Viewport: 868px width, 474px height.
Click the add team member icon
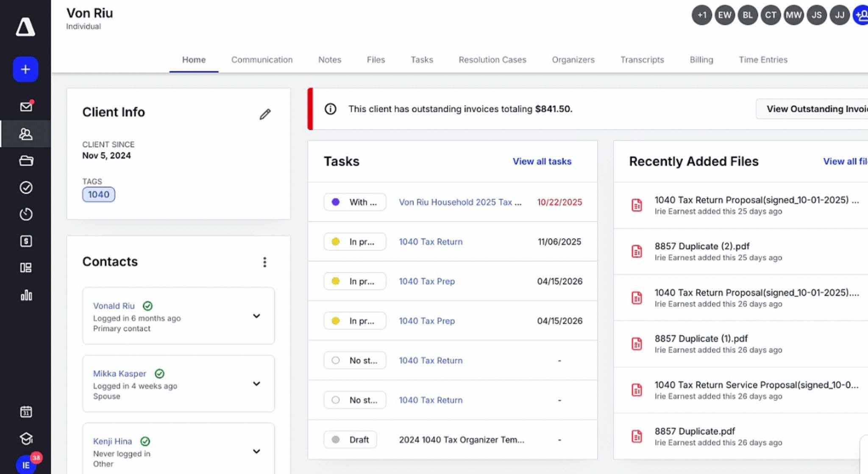coord(861,15)
